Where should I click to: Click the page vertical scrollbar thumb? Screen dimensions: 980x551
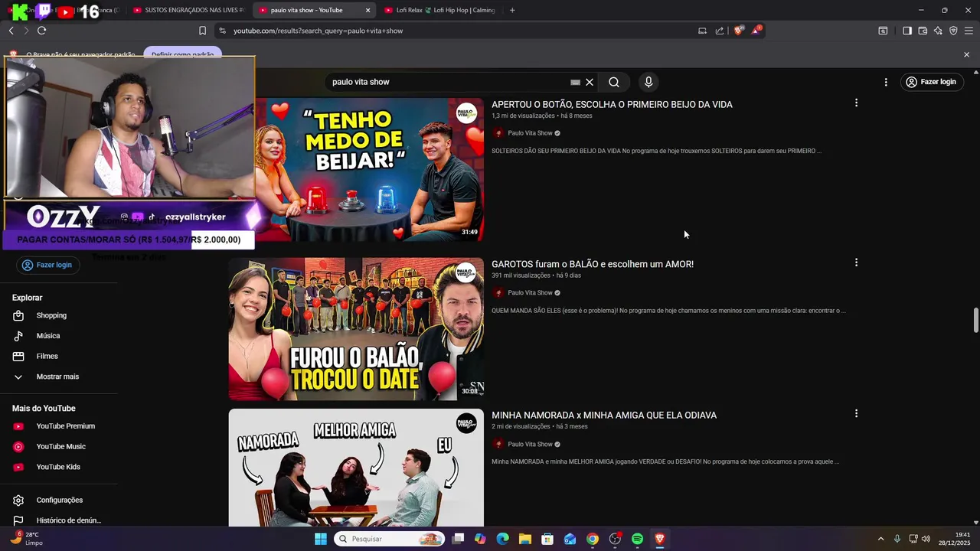[x=975, y=320]
